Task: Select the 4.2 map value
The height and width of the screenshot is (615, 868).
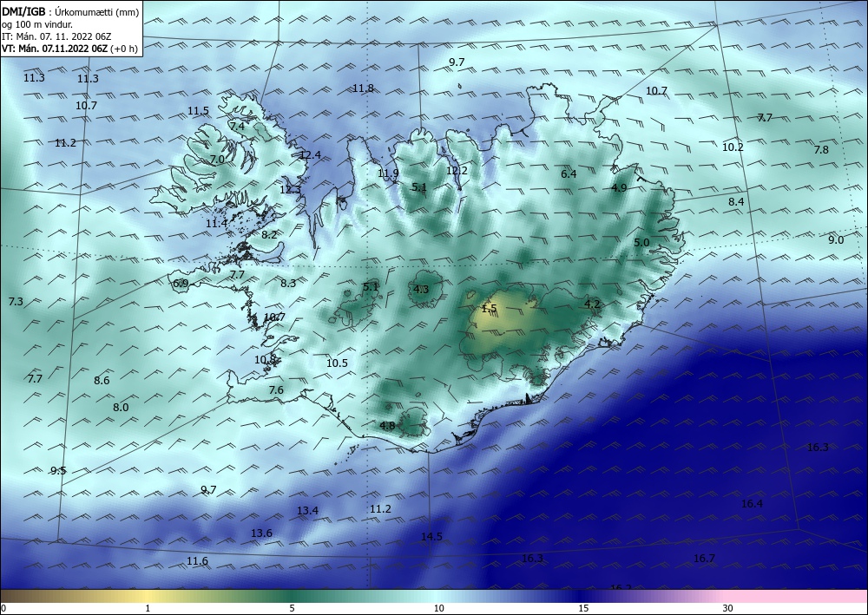Action: click(x=592, y=304)
